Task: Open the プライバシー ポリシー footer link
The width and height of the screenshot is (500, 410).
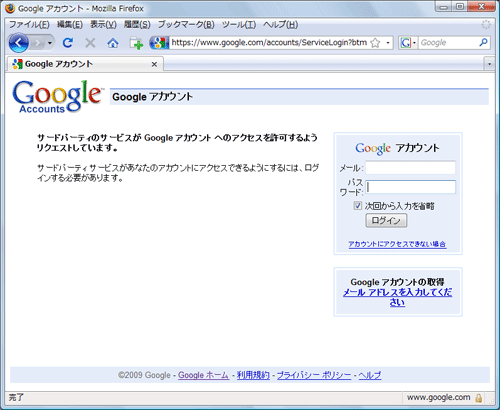Action: pyautogui.click(x=314, y=375)
